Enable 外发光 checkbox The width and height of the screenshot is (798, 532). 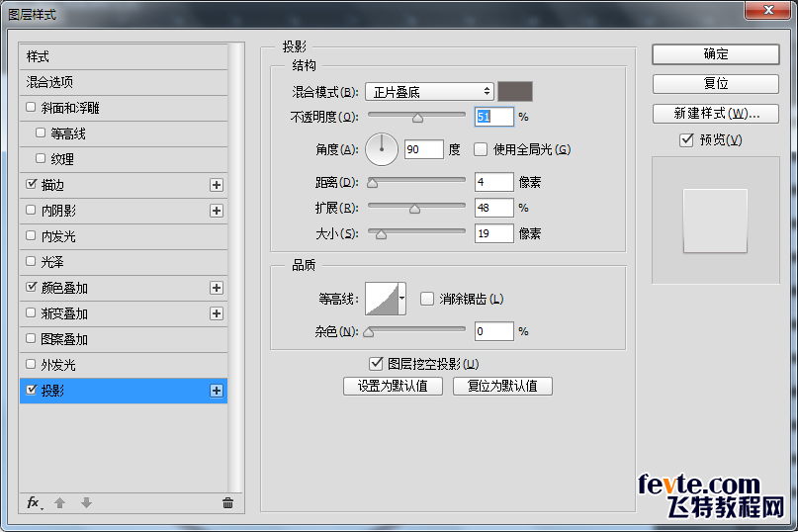(31, 364)
